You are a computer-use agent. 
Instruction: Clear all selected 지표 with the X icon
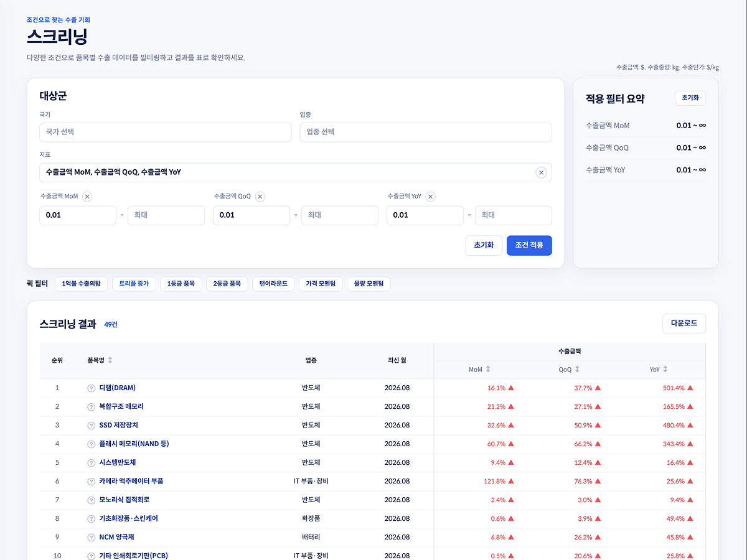pyautogui.click(x=541, y=172)
